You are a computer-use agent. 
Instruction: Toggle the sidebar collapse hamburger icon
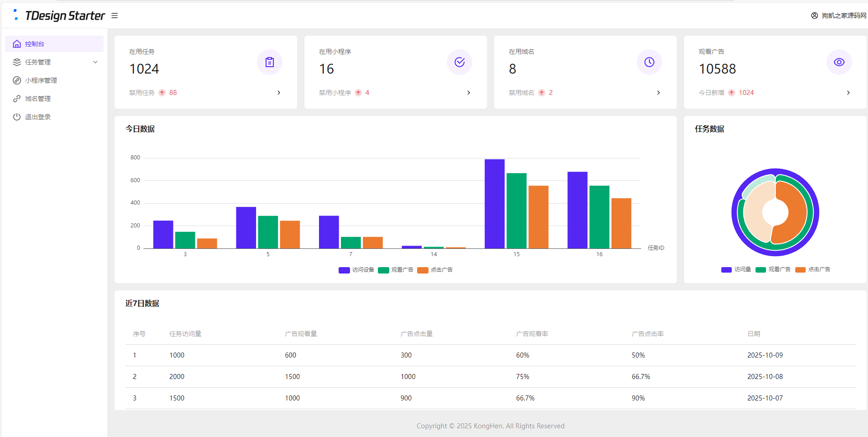[115, 16]
